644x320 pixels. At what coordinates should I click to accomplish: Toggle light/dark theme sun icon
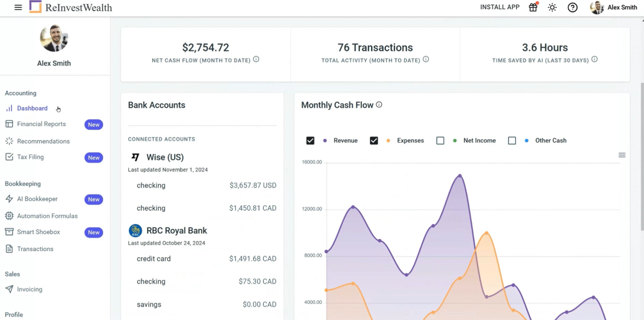552,8
